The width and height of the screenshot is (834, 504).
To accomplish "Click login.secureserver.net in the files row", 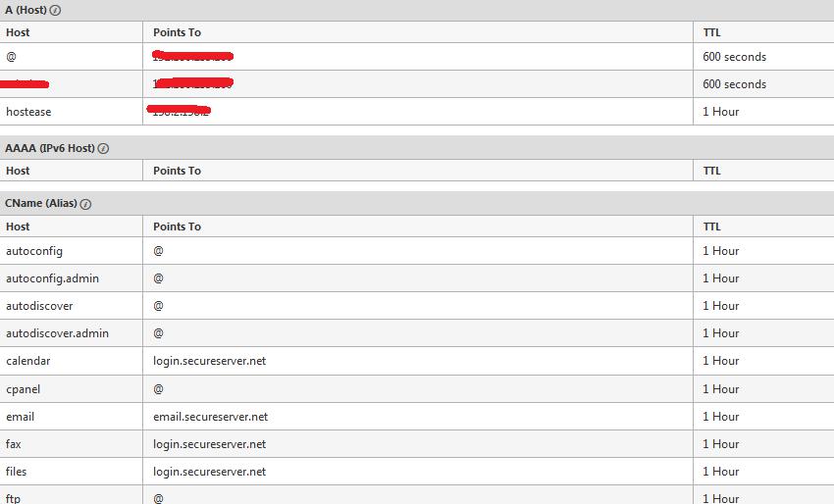I will point(210,472).
